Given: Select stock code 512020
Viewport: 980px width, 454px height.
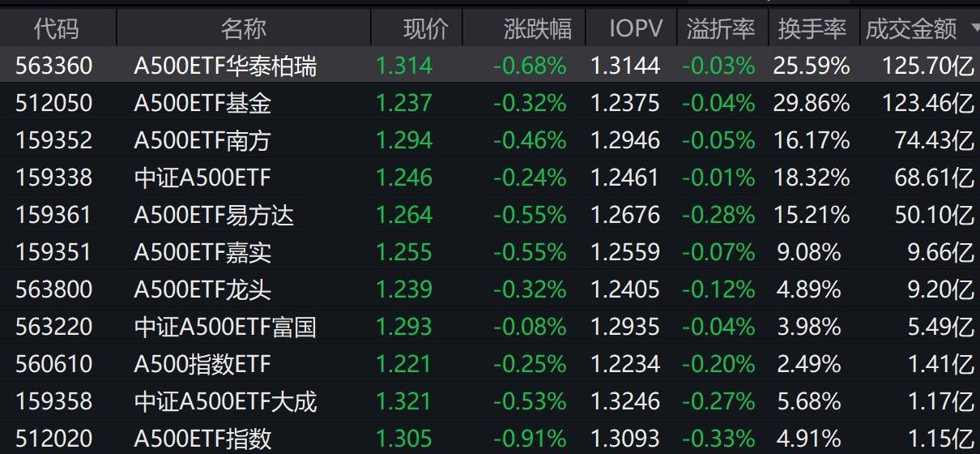Looking at the screenshot, I should point(54,439).
